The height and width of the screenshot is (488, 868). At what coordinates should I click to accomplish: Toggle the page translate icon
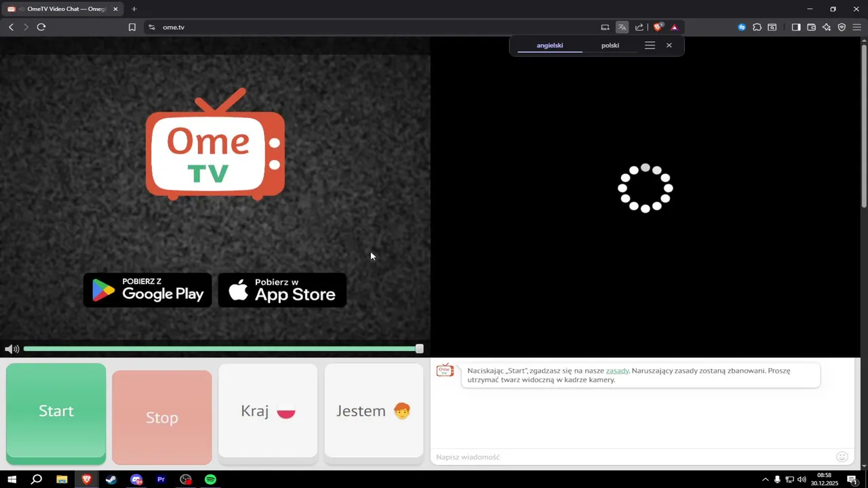(622, 27)
